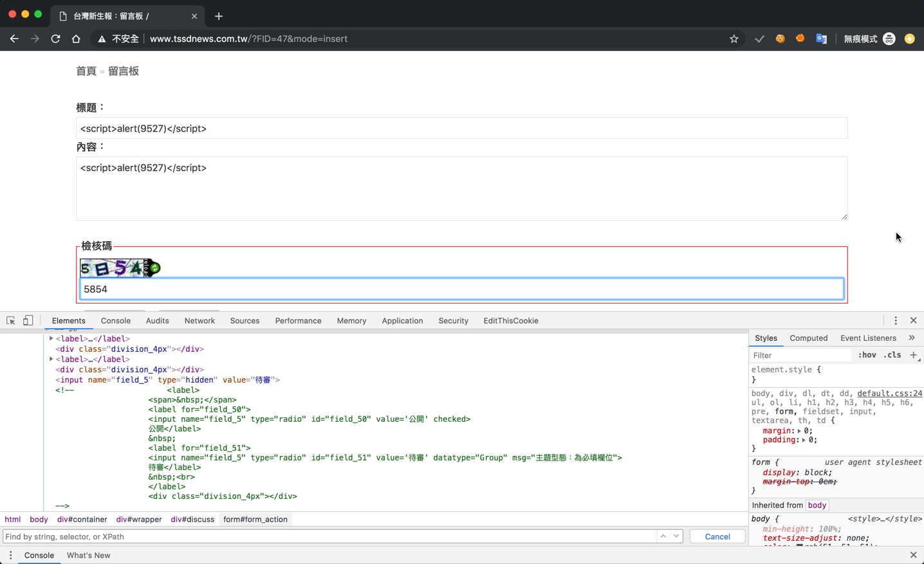Click the not-secure warning icon

(102, 39)
